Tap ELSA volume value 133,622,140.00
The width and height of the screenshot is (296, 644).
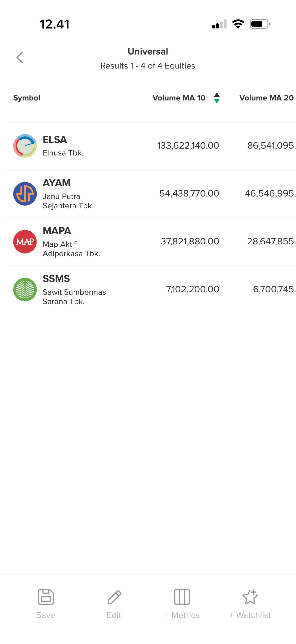tap(188, 145)
